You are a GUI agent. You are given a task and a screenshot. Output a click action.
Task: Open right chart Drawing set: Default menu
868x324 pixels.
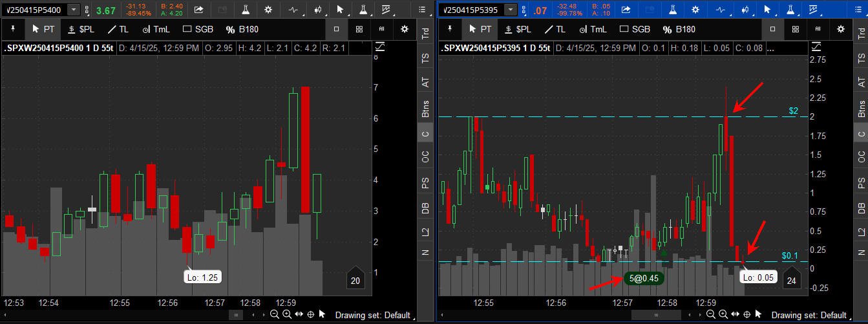[808, 315]
